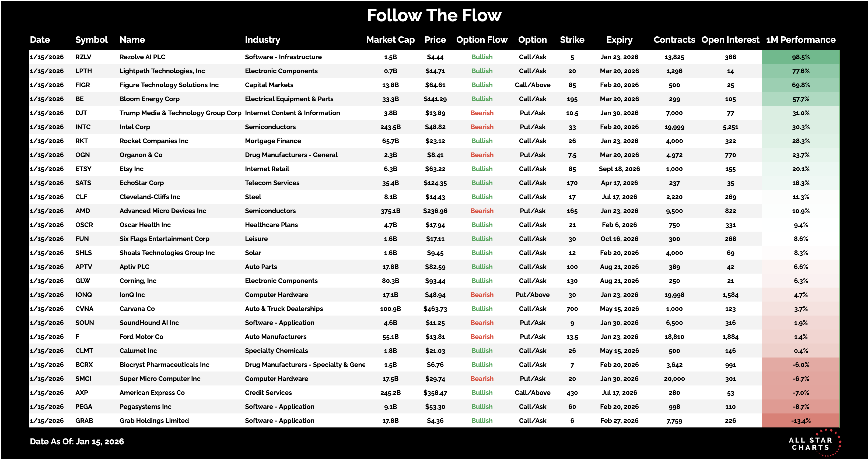The width and height of the screenshot is (868, 460).
Task: Click the -13.4% performance cell for GRAB
Action: [801, 421]
